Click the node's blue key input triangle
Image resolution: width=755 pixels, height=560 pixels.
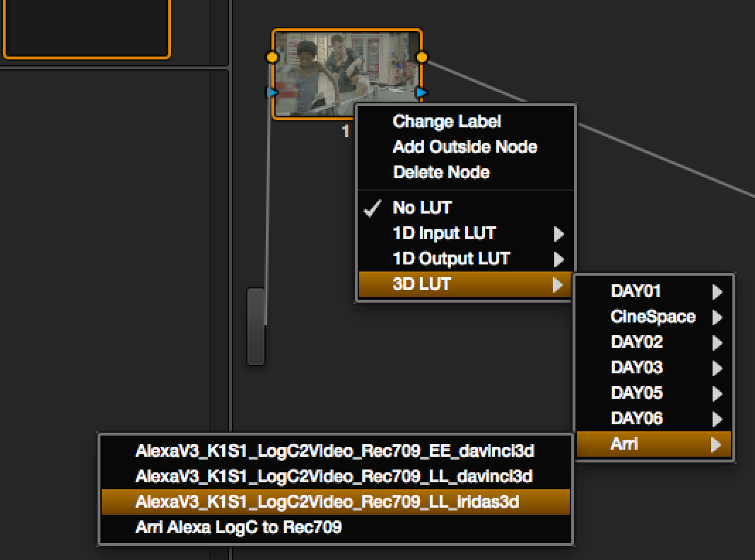pos(272,92)
